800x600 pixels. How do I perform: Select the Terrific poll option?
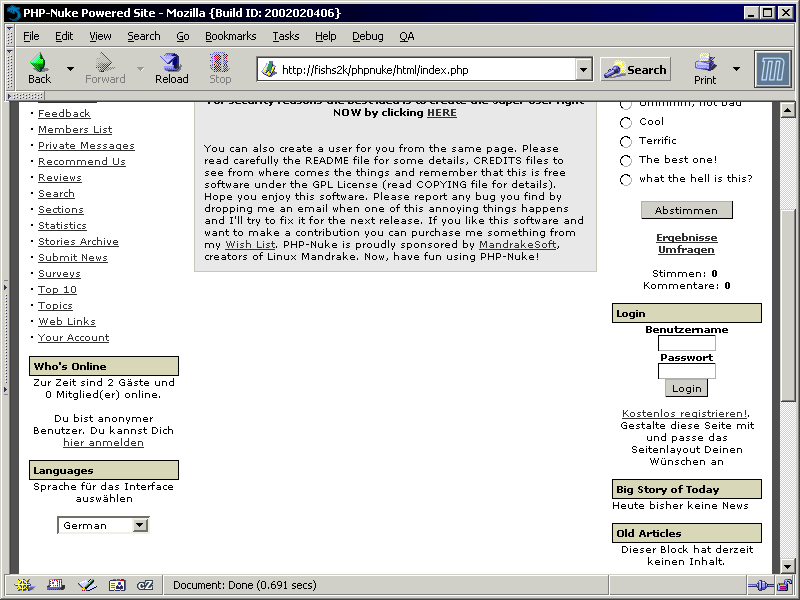(x=626, y=141)
